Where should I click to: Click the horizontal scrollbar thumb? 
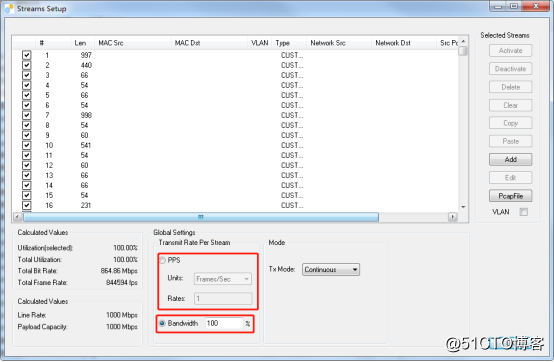click(x=201, y=217)
